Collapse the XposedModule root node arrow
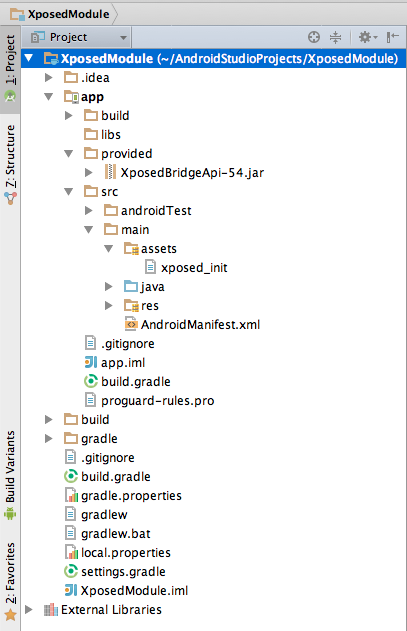 [x=29, y=58]
